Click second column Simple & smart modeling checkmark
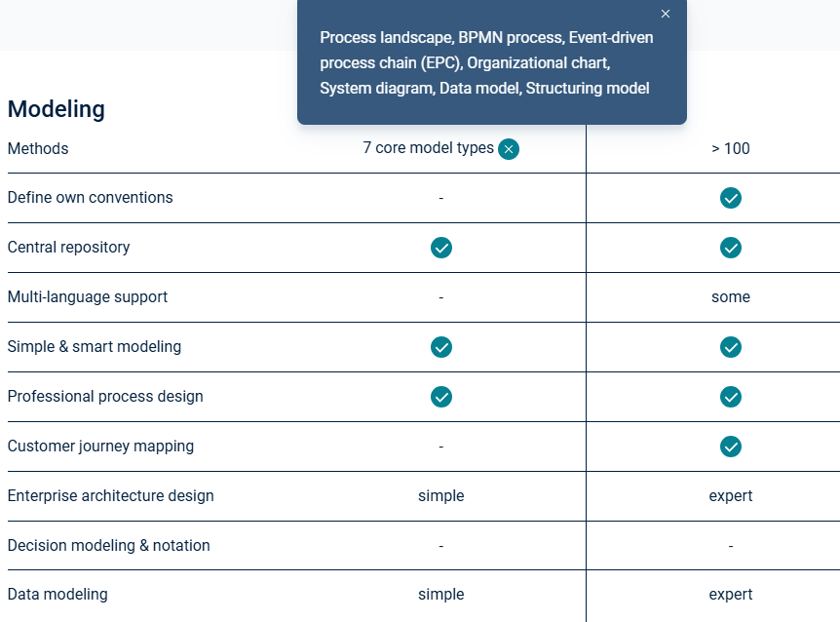This screenshot has height=622, width=840. tap(731, 347)
